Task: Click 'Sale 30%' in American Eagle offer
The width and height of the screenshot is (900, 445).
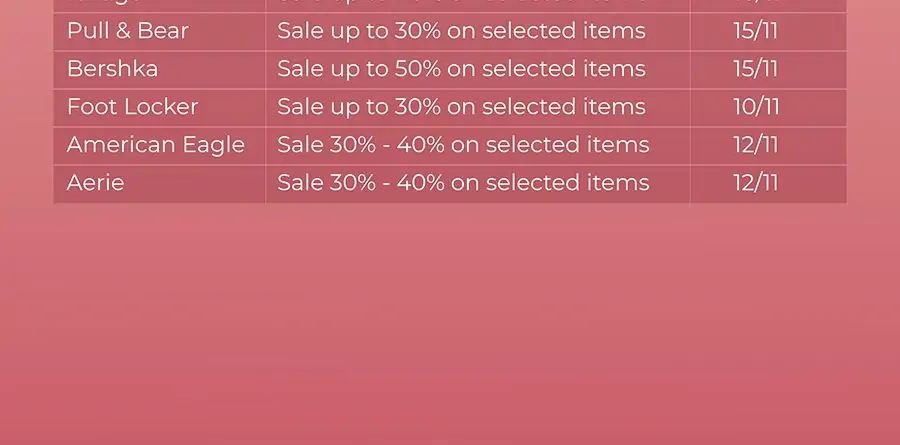Action: point(326,145)
